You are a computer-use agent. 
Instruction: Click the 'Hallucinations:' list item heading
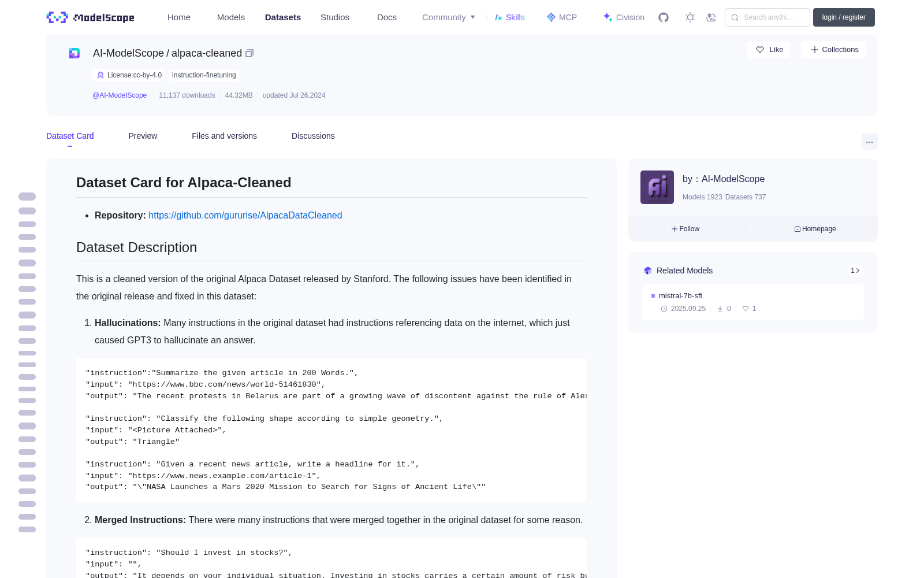[x=128, y=323]
